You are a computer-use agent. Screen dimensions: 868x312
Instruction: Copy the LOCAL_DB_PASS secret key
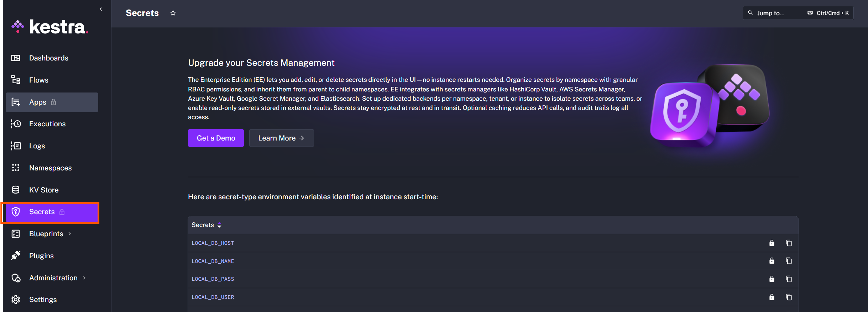pos(789,279)
